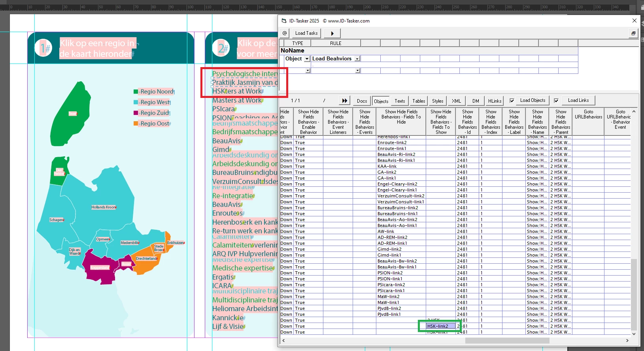644x351 pixels.
Task: Click the RULE column header
Action: (336, 43)
